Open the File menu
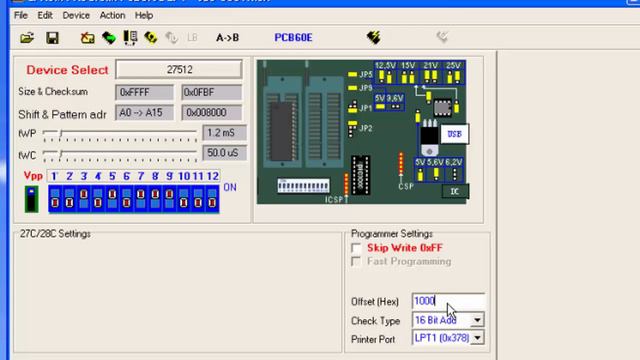The width and height of the screenshot is (640, 360). (21, 16)
